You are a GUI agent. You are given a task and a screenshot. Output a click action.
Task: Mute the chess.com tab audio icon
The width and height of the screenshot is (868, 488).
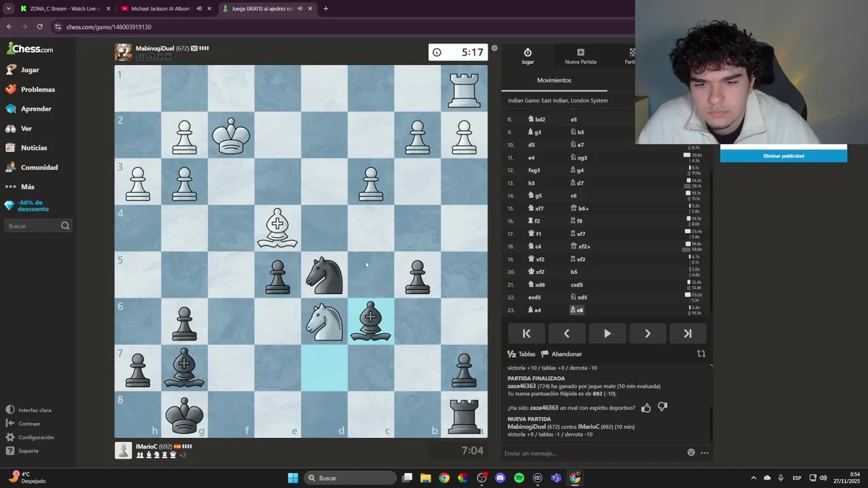point(300,9)
